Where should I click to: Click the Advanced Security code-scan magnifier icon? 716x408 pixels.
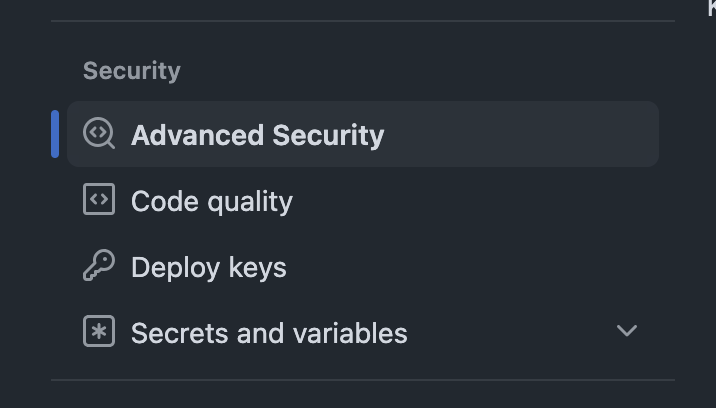tap(99, 134)
